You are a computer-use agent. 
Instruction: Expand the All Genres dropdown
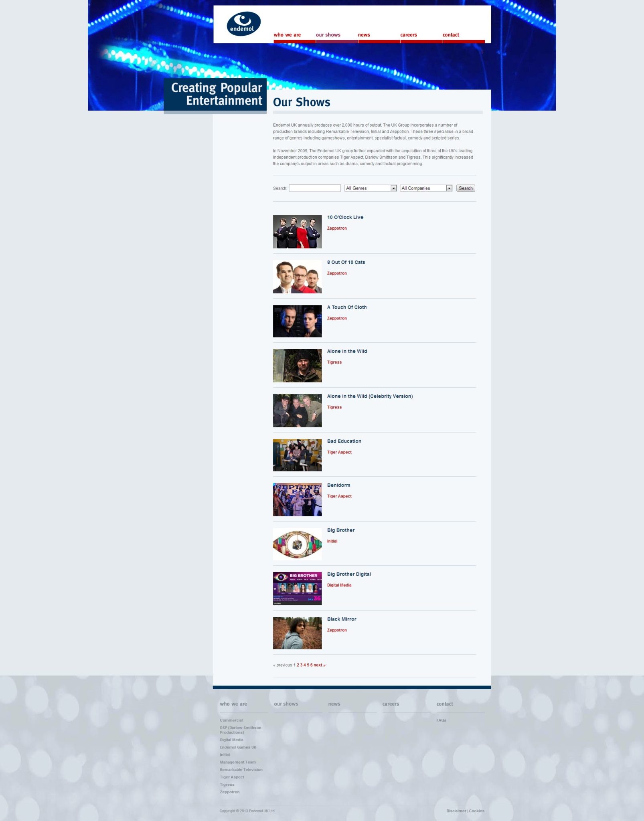coord(370,188)
